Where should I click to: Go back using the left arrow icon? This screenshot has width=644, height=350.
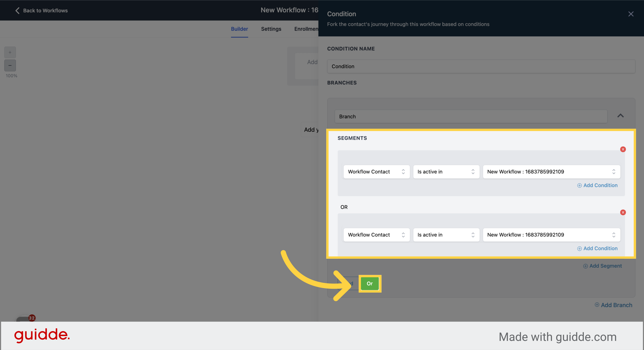17,10
